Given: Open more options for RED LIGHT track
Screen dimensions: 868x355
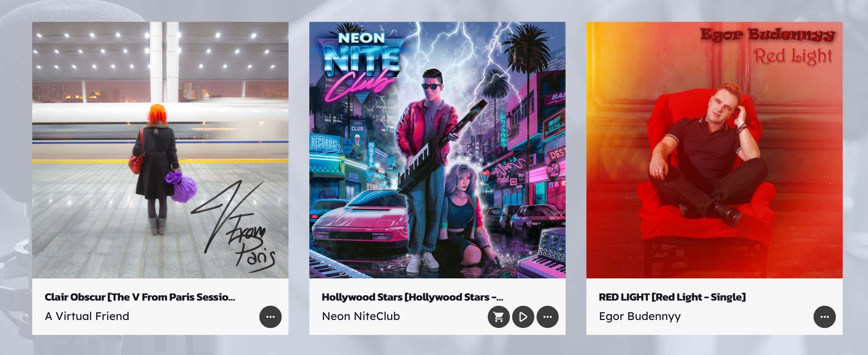Looking at the screenshot, I should 825,317.
